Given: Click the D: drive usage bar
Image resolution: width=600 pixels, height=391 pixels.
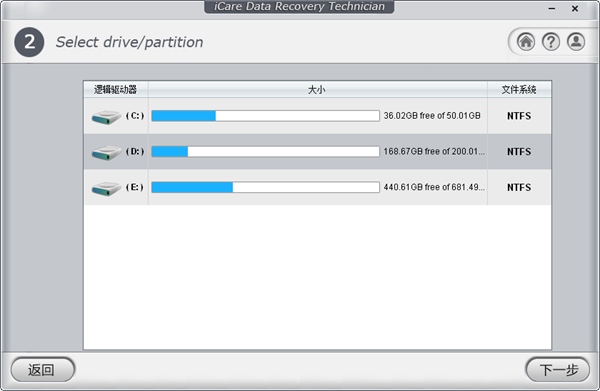Looking at the screenshot, I should tap(266, 152).
